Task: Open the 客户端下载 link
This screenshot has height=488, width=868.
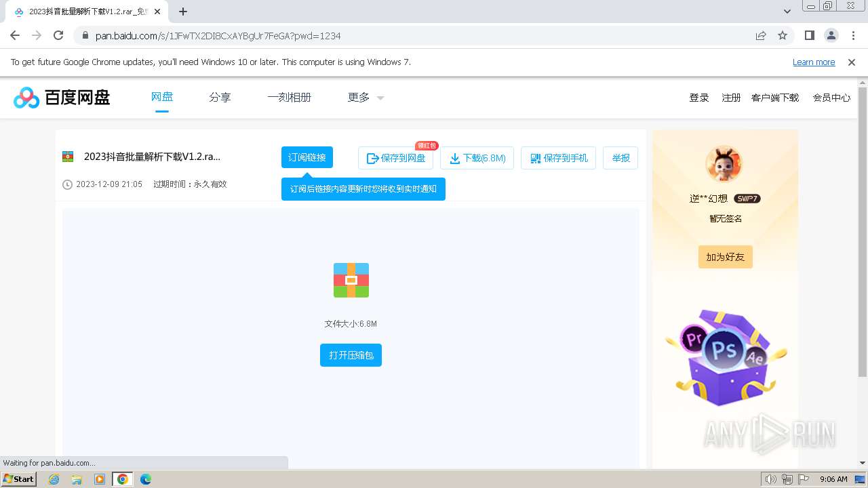Action: pos(775,98)
